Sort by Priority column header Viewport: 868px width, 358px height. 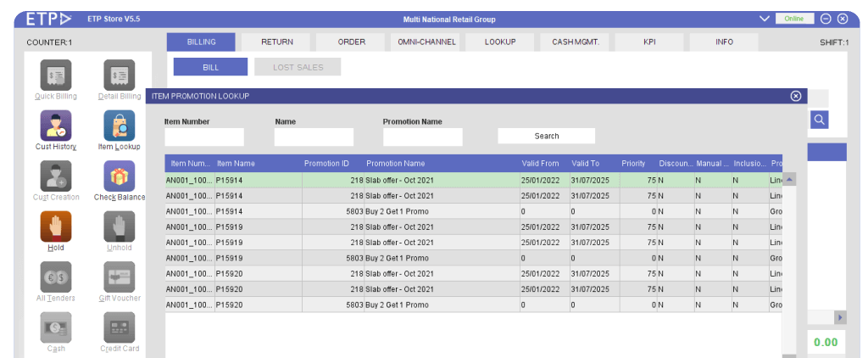[638, 164]
